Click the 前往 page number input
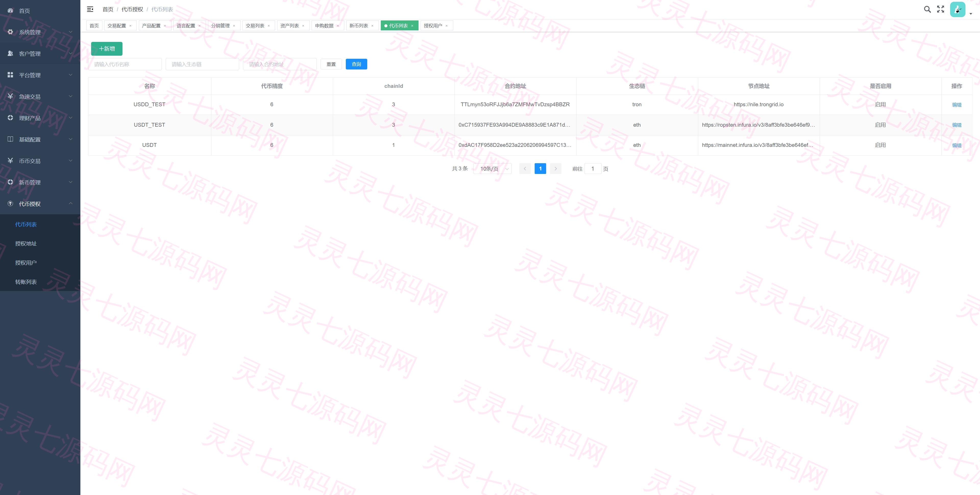This screenshot has height=495, width=980. (593, 169)
